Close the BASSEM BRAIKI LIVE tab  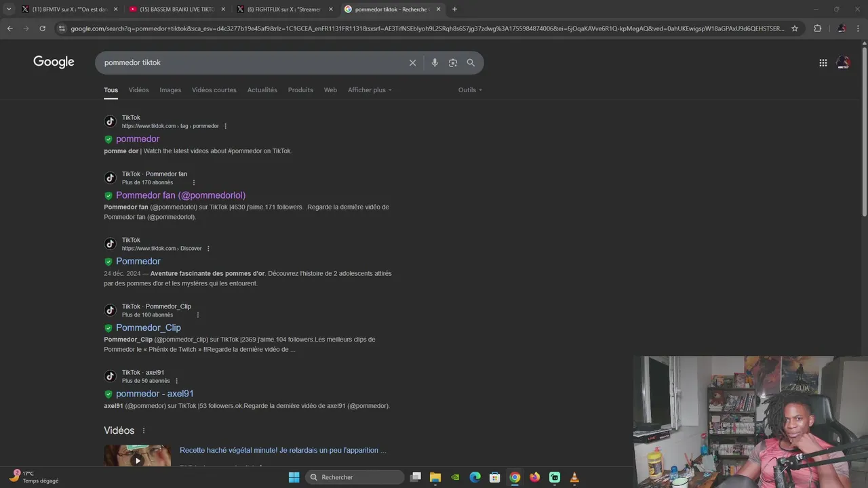coord(223,9)
